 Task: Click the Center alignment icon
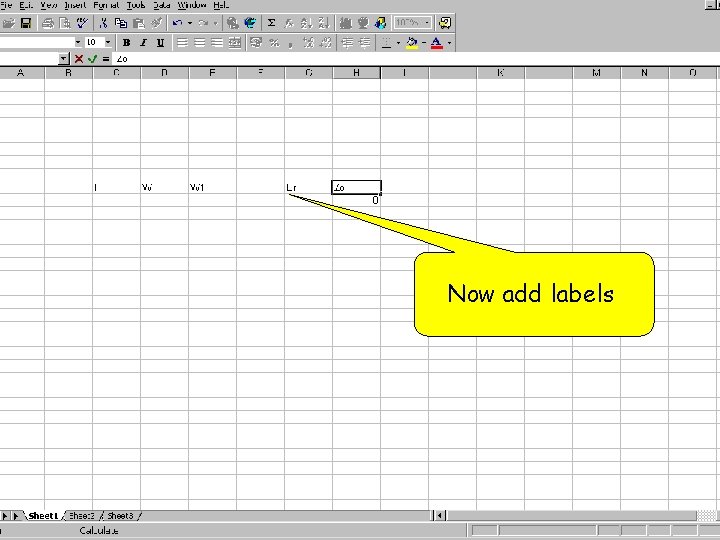click(199, 43)
